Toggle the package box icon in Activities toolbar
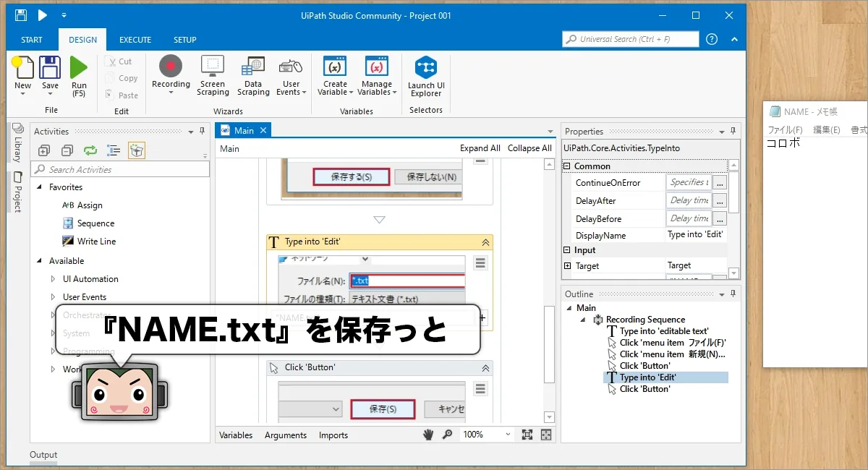This screenshot has width=868, height=470. [x=136, y=150]
